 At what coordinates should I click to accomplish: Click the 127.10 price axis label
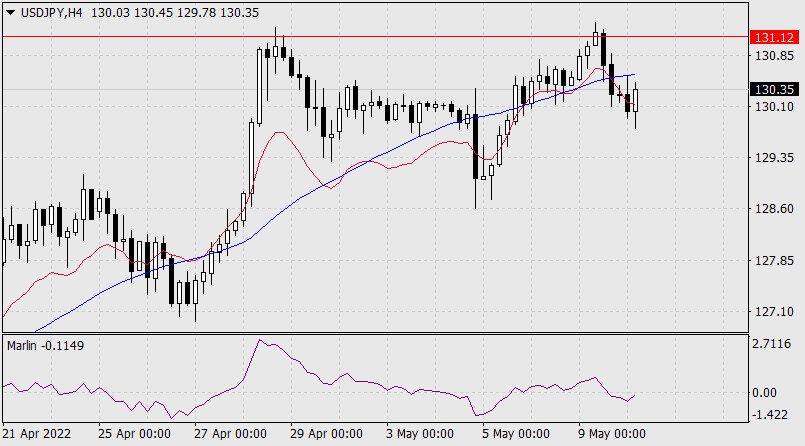coord(774,312)
